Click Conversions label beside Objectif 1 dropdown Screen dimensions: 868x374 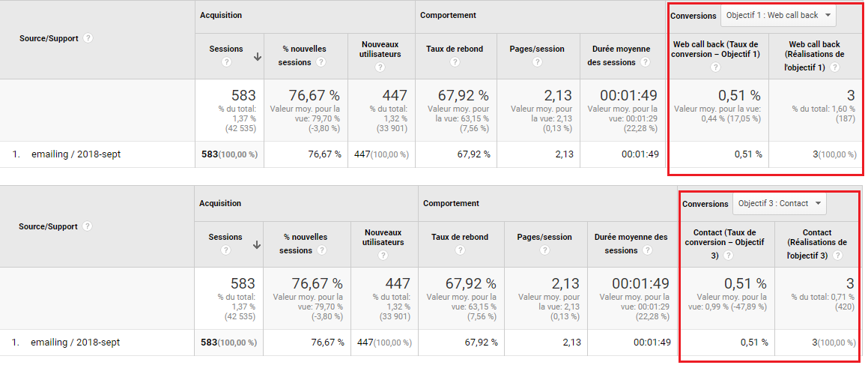693,16
